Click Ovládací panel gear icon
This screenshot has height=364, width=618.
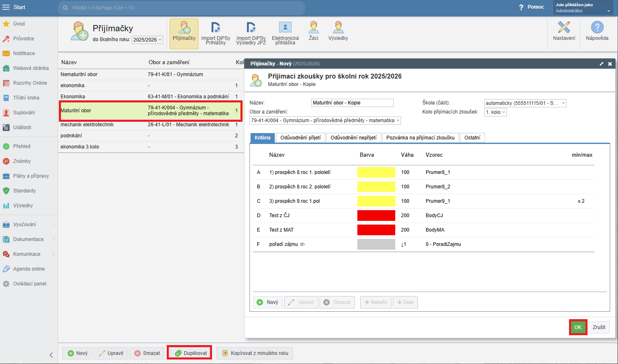6,284
